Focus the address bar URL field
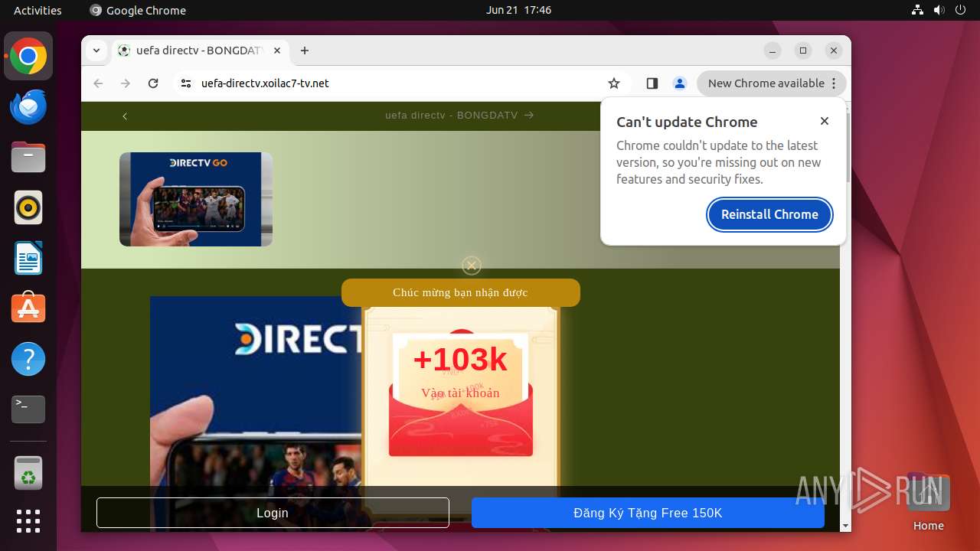The width and height of the screenshot is (980, 551). tap(398, 83)
